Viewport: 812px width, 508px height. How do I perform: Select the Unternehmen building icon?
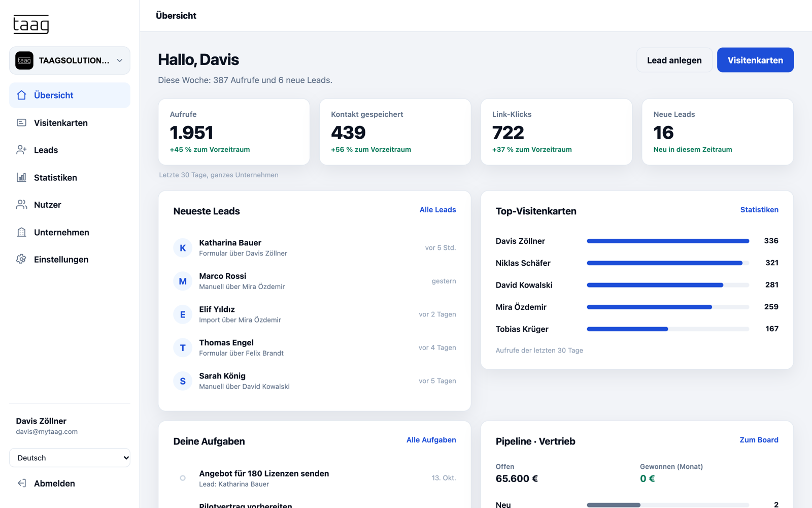tap(21, 232)
